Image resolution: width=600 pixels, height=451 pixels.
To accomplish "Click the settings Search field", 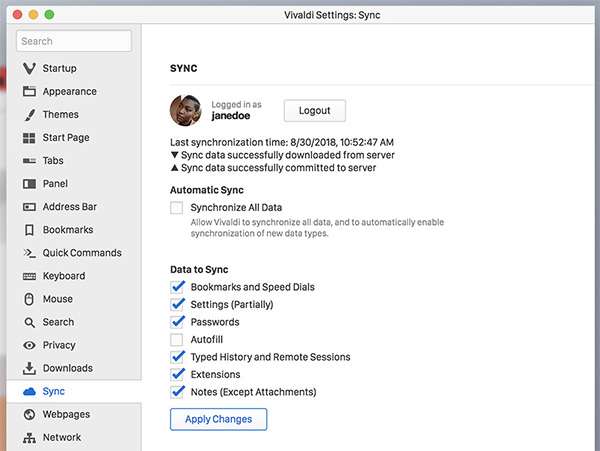I will pos(74,41).
